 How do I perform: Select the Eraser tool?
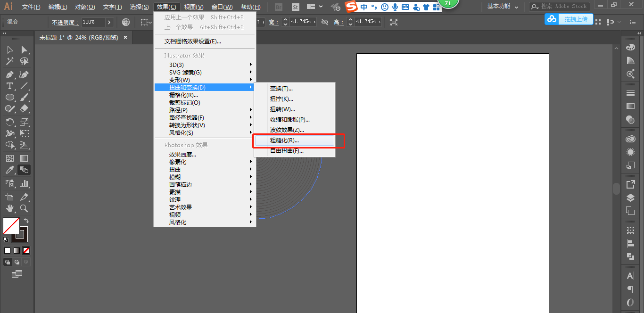24,108
